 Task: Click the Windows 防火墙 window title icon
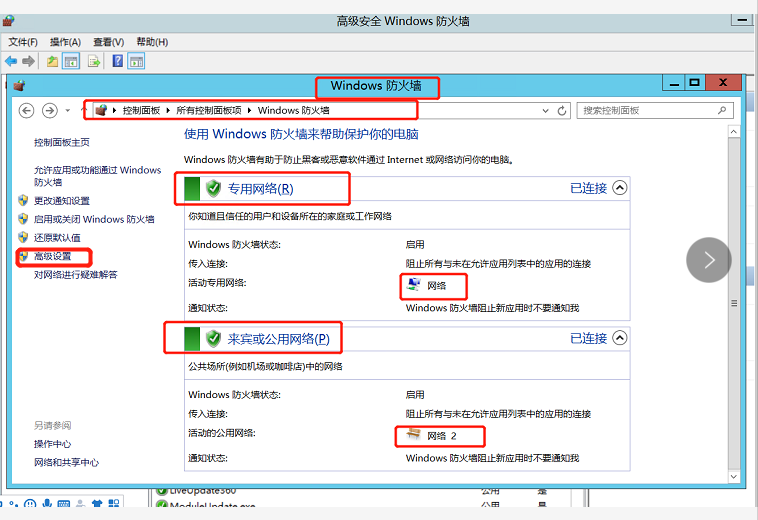coord(19,86)
